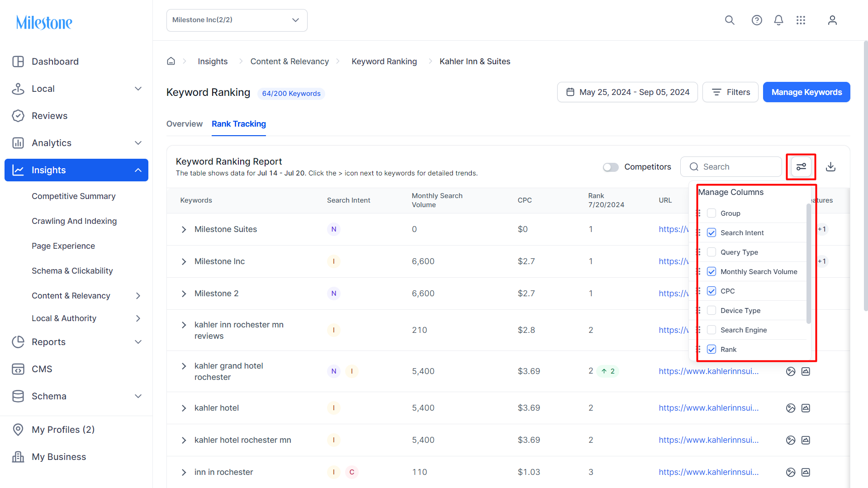Open the Filters button
The image size is (868, 488).
click(730, 92)
